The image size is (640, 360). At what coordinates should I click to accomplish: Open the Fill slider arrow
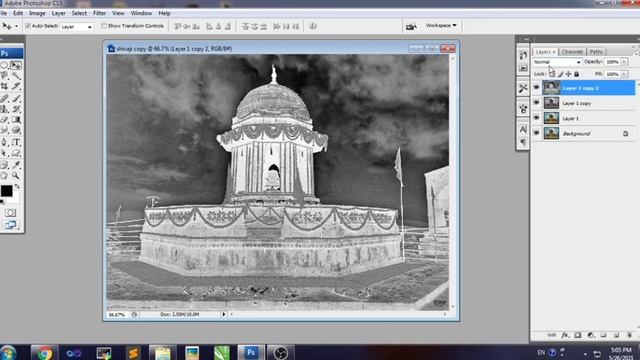624,74
